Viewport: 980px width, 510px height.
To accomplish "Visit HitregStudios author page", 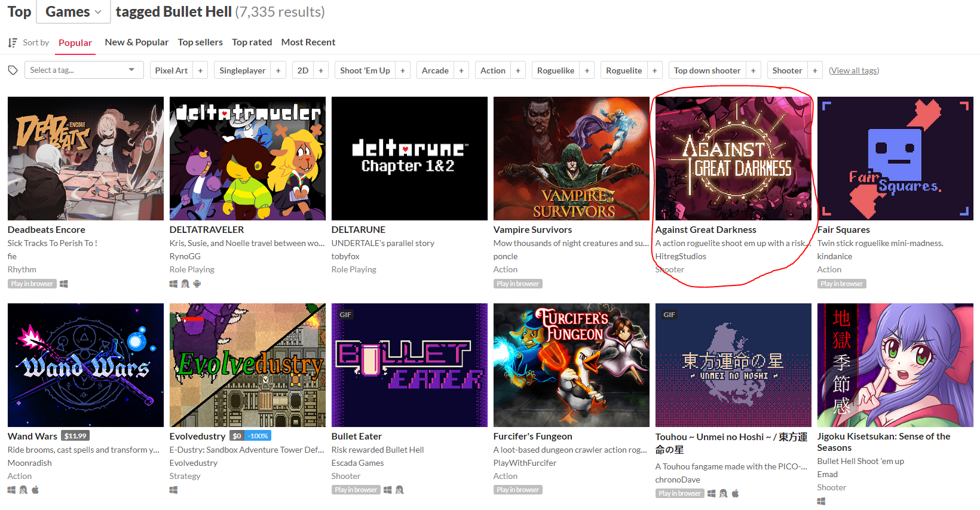I will (681, 256).
